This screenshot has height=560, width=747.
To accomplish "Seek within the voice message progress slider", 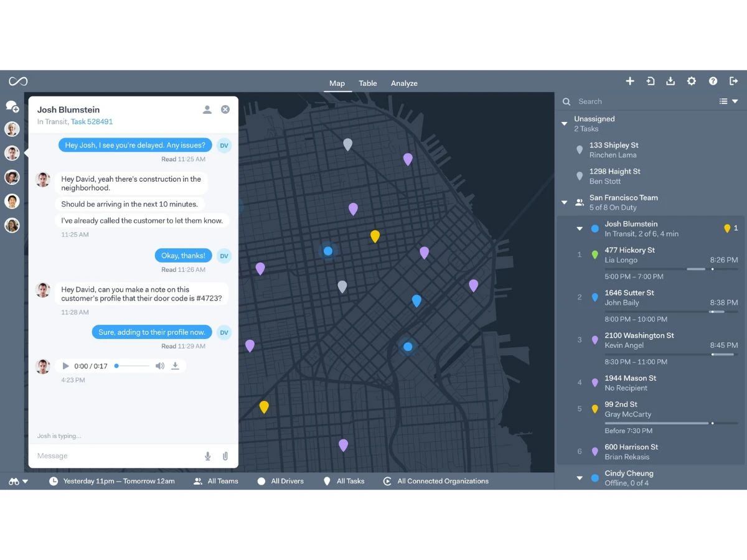I will coord(132,366).
